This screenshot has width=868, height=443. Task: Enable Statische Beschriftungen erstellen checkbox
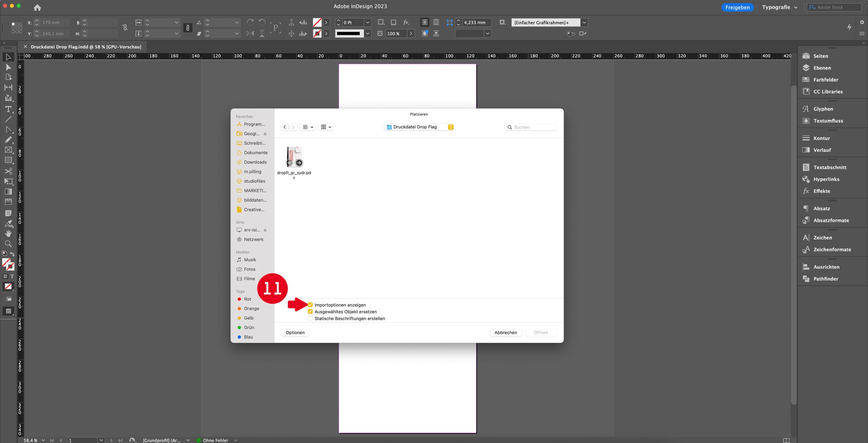310,318
